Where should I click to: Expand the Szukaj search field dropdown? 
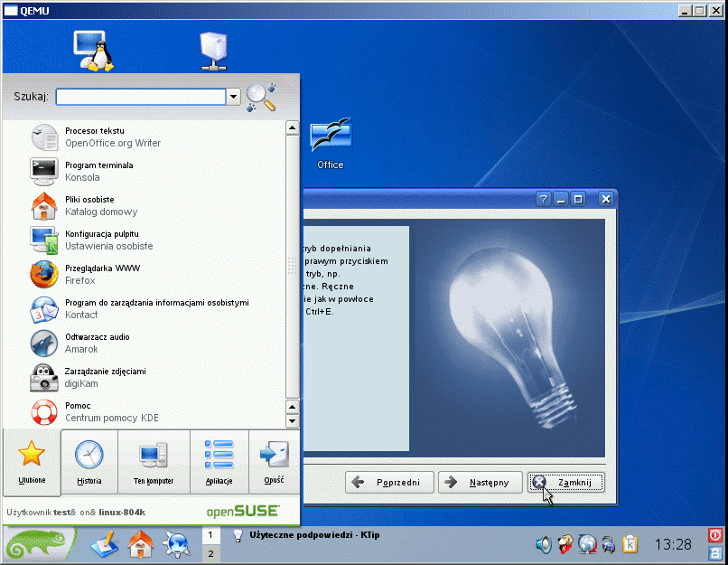(233, 97)
